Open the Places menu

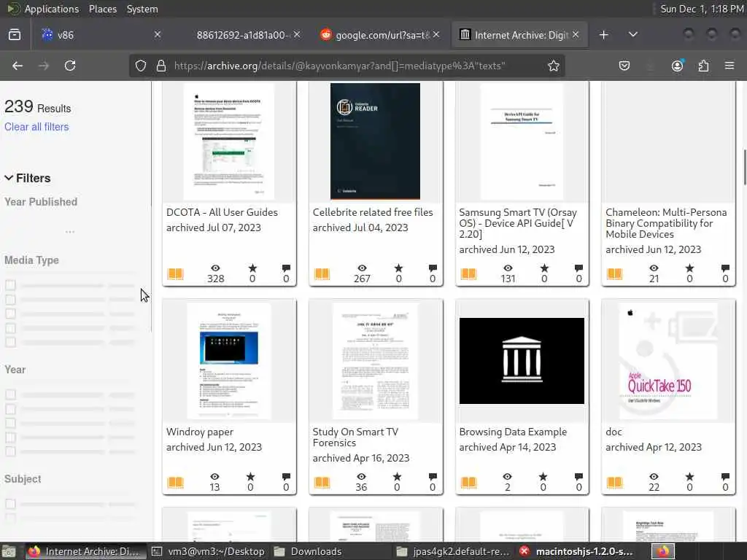pyautogui.click(x=102, y=9)
